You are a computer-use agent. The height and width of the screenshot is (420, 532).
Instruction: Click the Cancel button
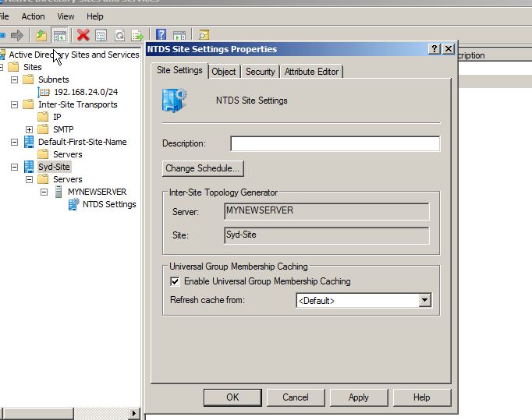[296, 397]
